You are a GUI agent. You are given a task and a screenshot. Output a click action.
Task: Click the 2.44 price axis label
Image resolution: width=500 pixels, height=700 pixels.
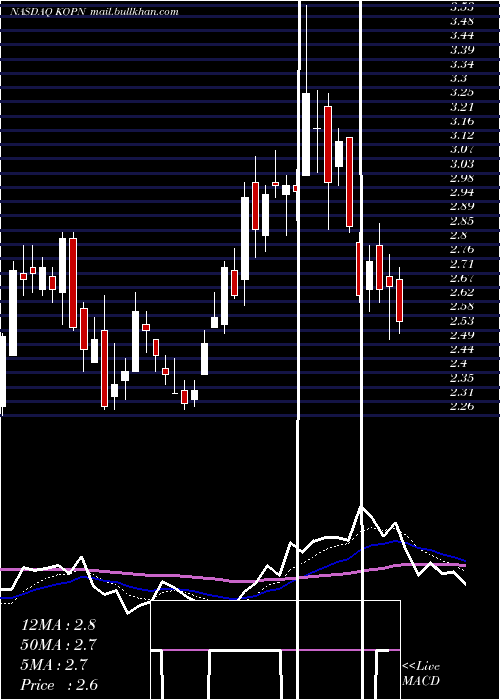[462, 350]
